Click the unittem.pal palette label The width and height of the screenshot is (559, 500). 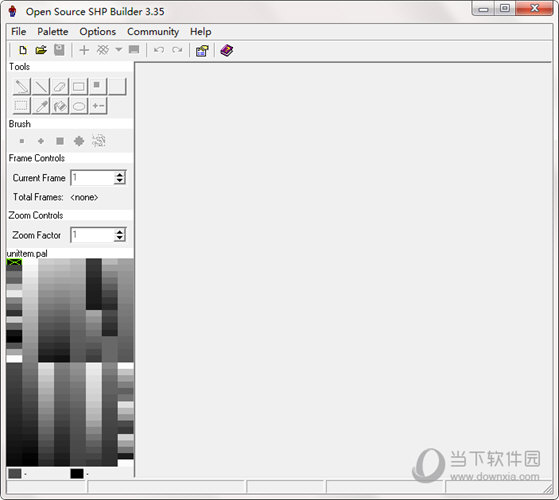click(x=27, y=253)
